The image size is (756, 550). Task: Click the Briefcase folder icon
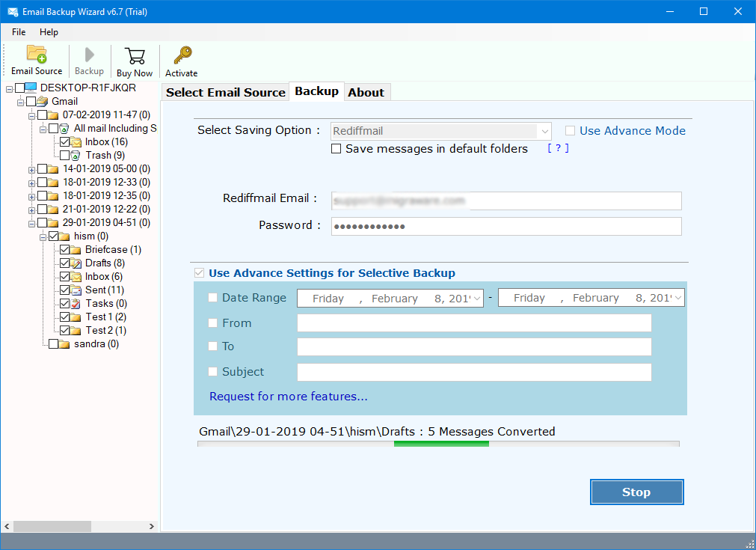(76, 250)
